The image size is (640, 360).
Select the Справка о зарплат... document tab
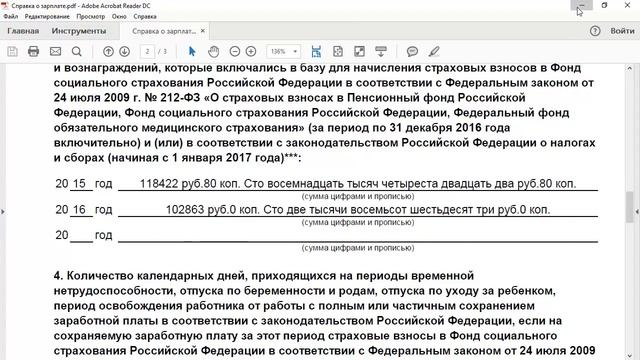tap(164, 31)
